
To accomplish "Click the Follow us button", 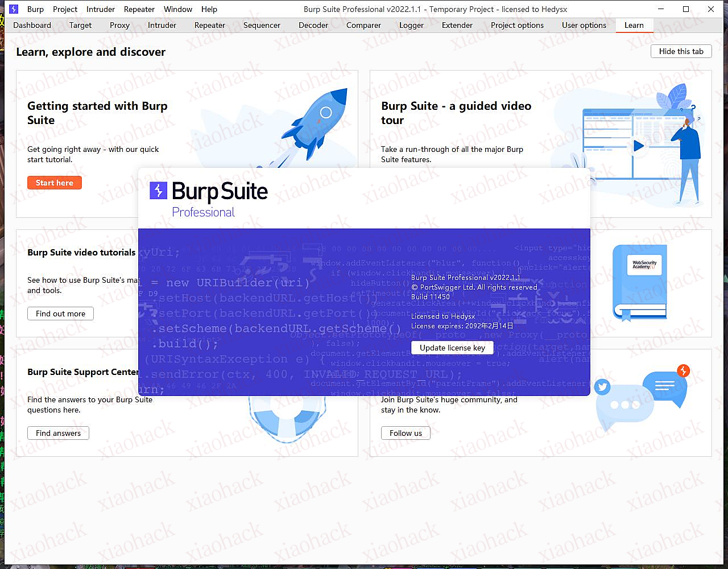I will point(406,433).
